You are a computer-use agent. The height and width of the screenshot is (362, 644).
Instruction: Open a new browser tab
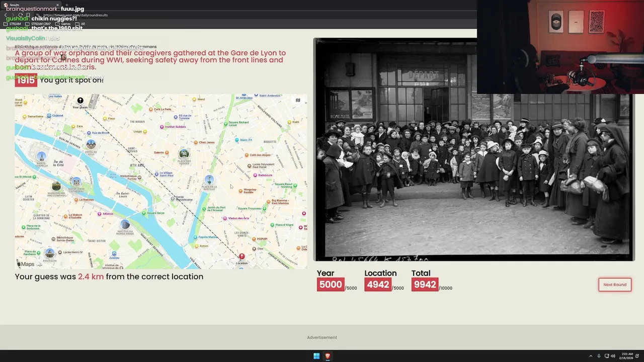click(67, 5)
